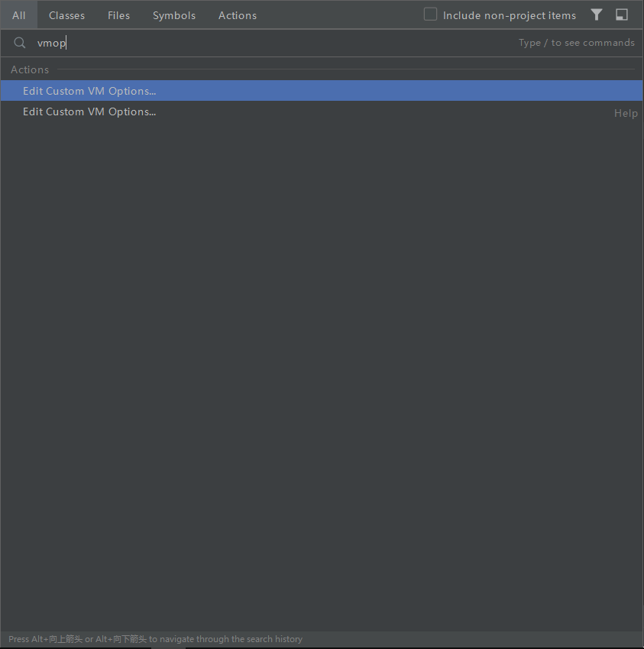Image resolution: width=644 pixels, height=649 pixels.
Task: Choose Edit Custom VM Options in Help group
Action: [322, 111]
